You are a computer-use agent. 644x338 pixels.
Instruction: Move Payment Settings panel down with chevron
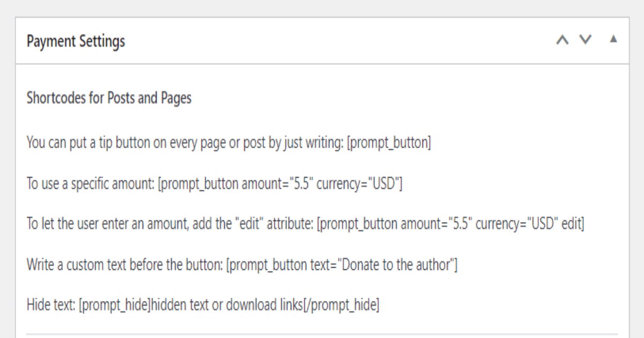pyautogui.click(x=586, y=40)
